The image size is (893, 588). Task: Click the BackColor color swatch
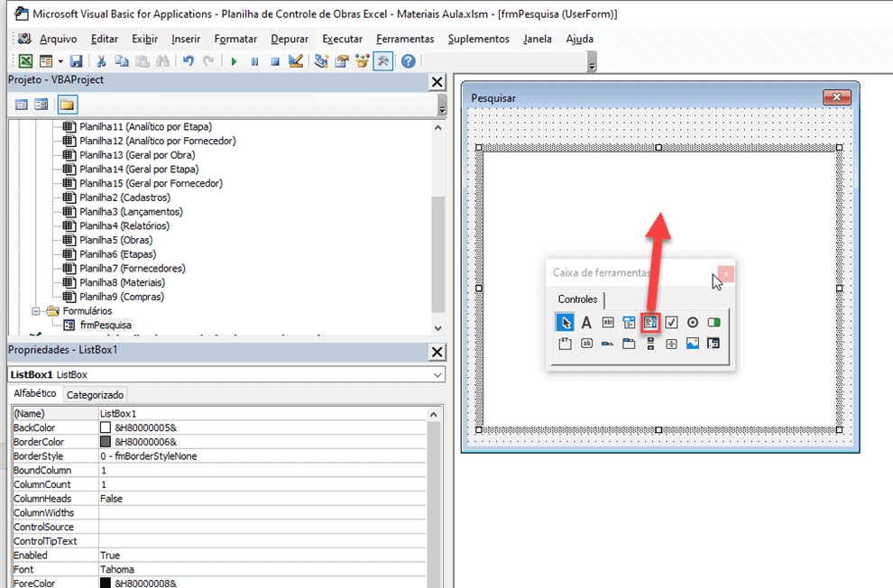(x=106, y=427)
